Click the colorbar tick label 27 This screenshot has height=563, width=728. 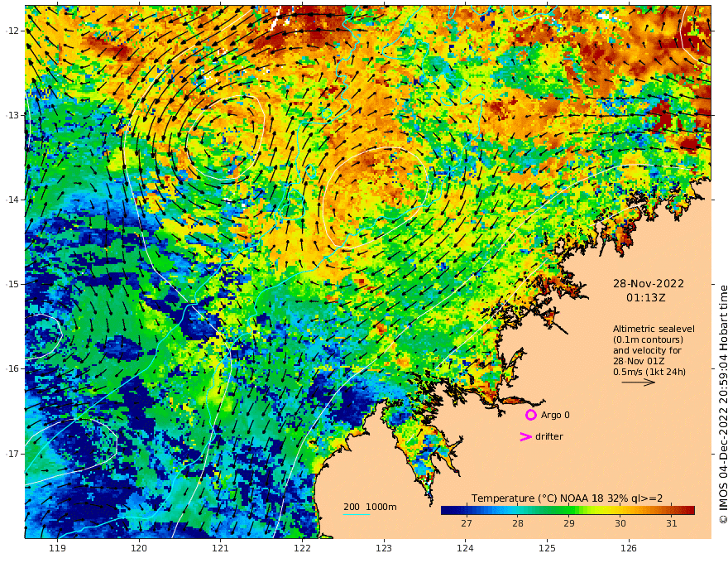[x=466, y=523]
